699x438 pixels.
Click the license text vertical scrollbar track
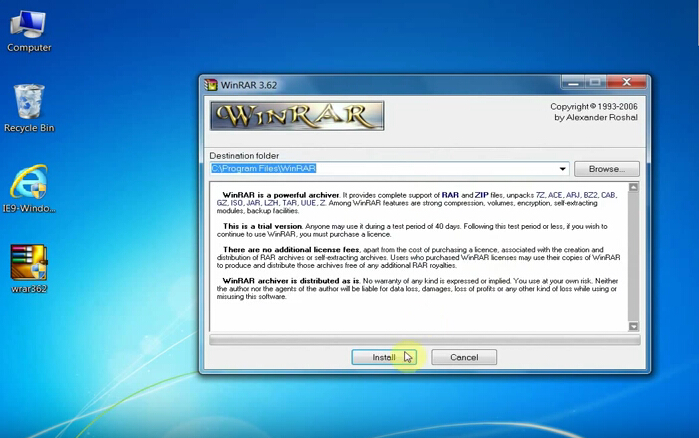(x=633, y=257)
